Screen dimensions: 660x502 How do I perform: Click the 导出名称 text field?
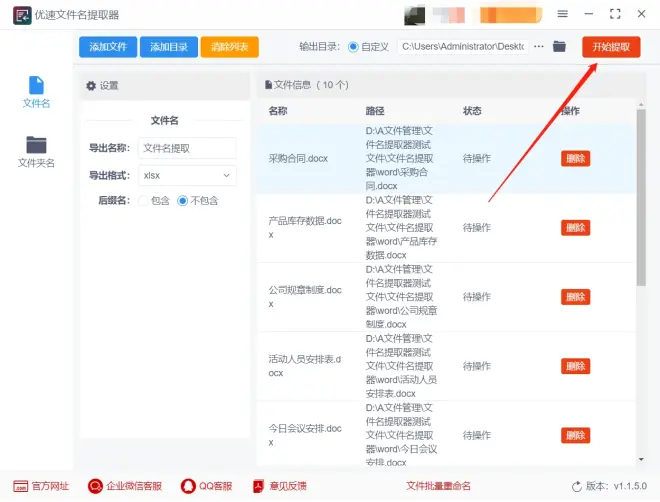tap(188, 148)
